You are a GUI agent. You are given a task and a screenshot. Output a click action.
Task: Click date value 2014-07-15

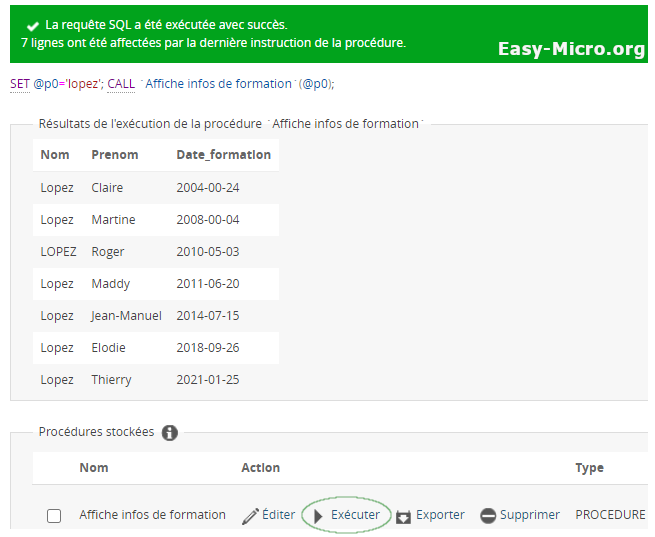(208, 316)
